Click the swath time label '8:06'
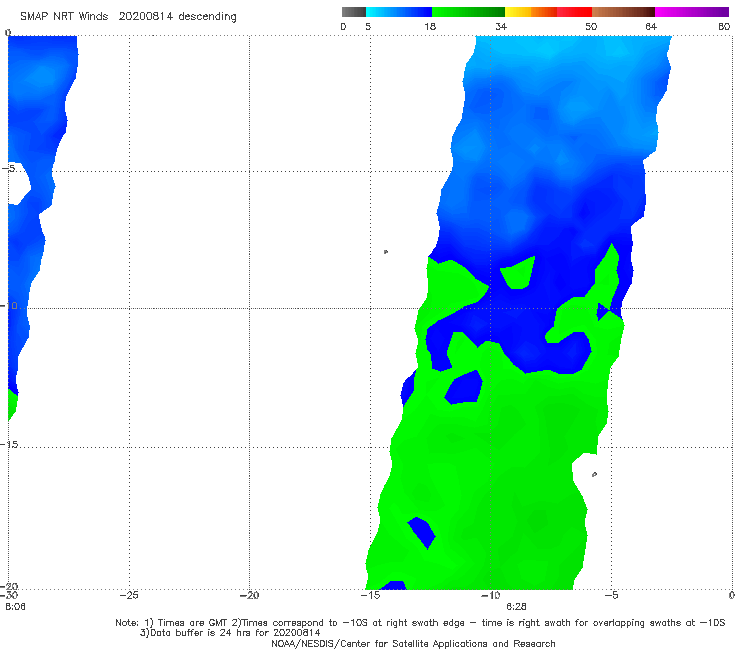Screen dimensions: 740x650 [x=15, y=606]
